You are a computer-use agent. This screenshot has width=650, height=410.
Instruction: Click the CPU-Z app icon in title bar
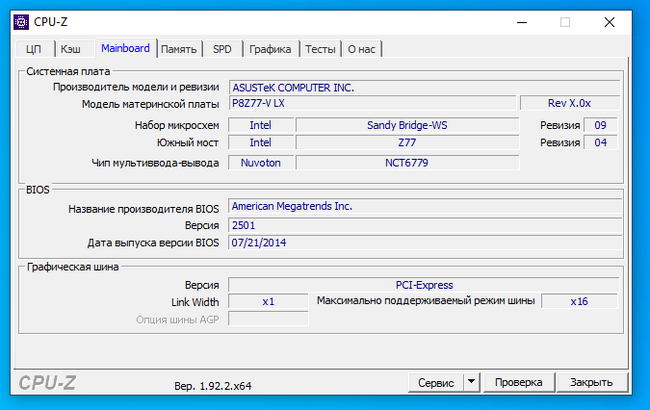click(x=18, y=21)
